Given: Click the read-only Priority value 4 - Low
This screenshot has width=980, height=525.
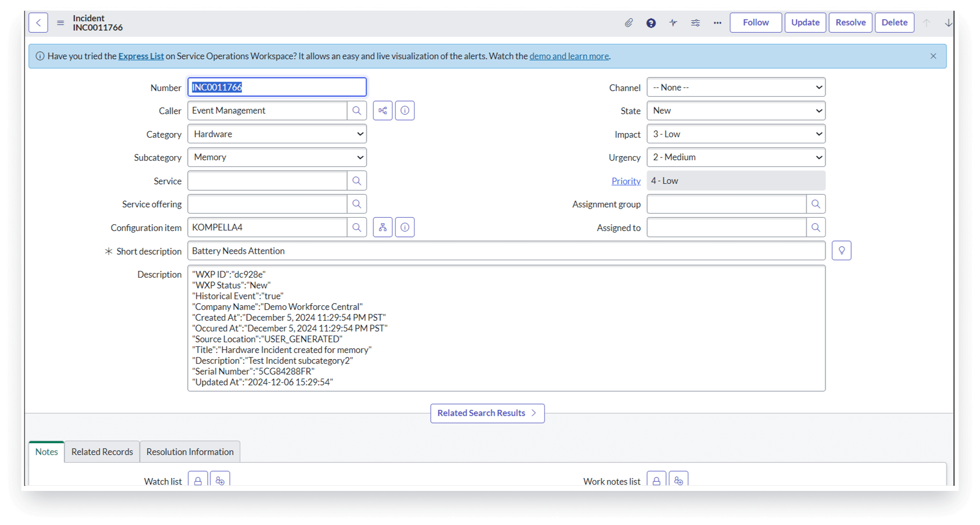Looking at the screenshot, I should click(736, 181).
